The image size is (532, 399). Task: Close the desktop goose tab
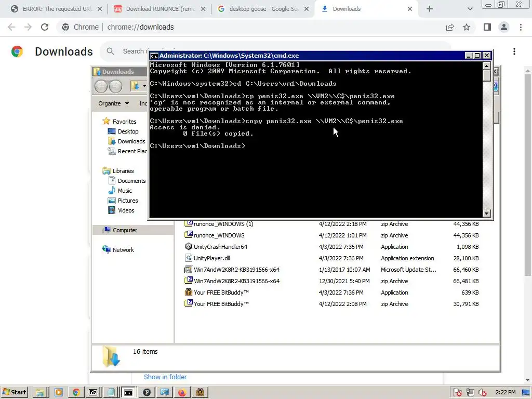pyautogui.click(x=307, y=9)
